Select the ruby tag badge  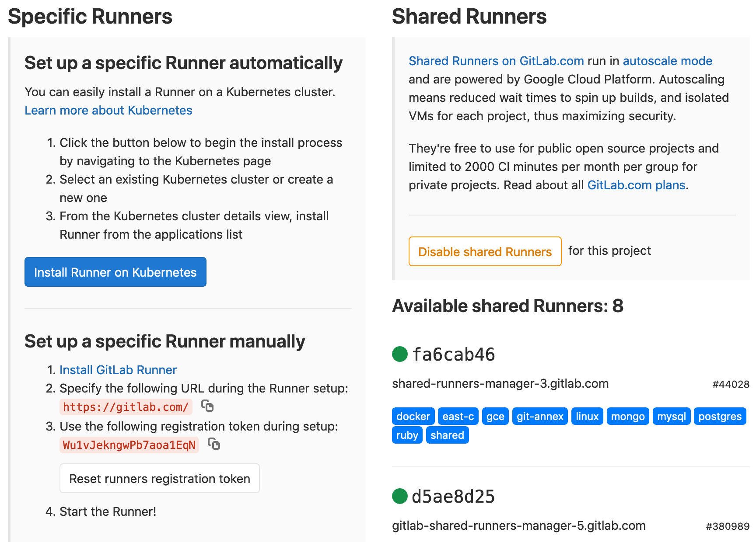[x=407, y=434]
